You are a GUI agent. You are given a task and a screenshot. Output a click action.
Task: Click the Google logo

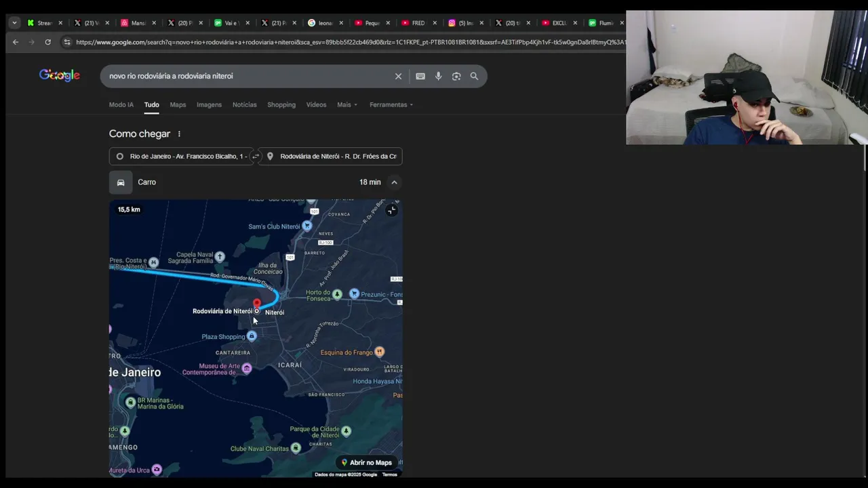[x=60, y=75]
